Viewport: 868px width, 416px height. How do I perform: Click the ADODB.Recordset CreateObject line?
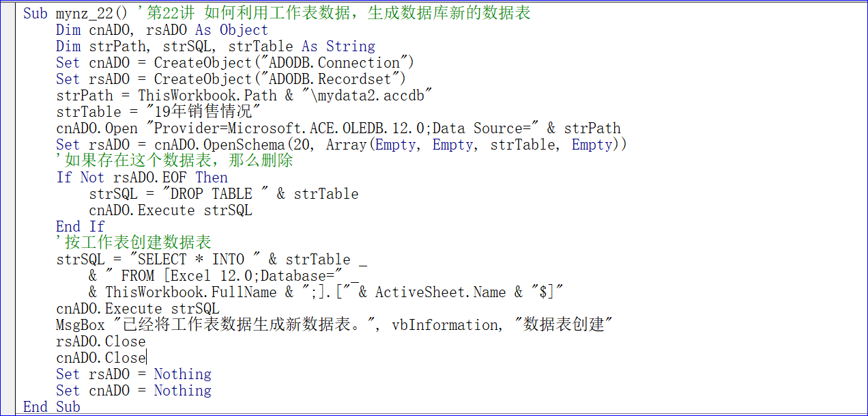pyautogui.click(x=231, y=79)
